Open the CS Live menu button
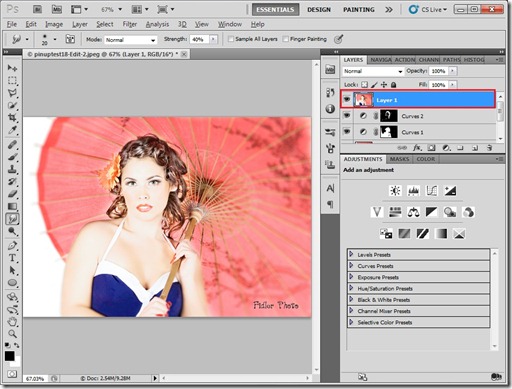512x389 pixels. (x=428, y=10)
